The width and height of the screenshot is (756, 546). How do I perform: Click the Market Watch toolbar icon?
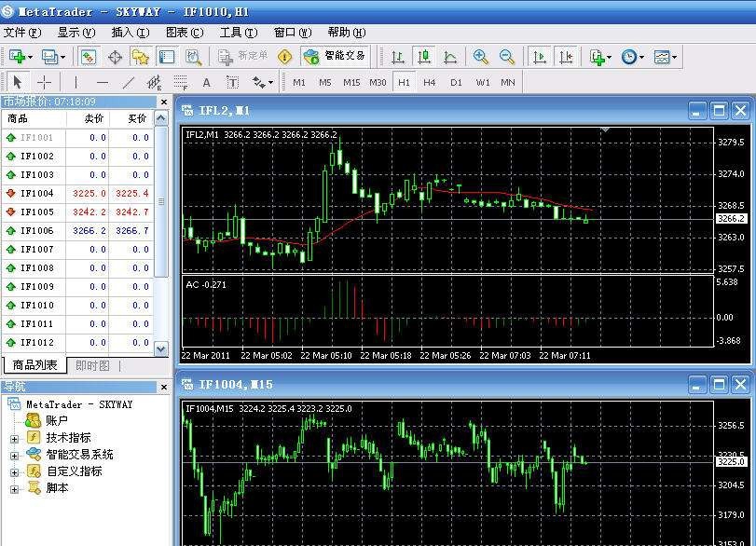tap(89, 57)
